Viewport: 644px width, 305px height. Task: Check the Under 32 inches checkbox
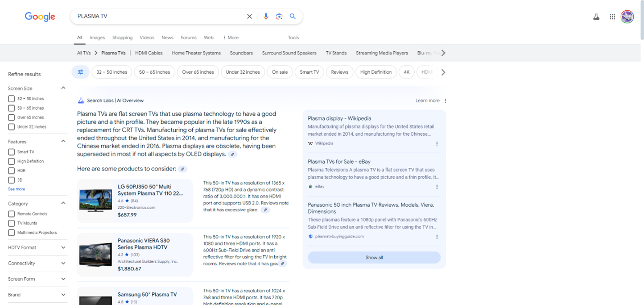(x=12, y=127)
